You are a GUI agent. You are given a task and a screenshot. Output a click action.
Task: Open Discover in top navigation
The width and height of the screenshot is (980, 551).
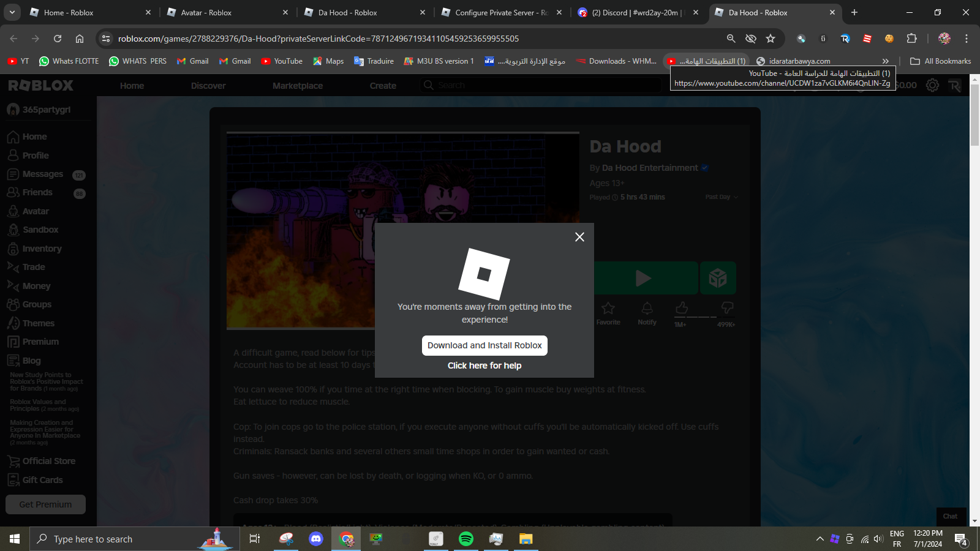pyautogui.click(x=208, y=86)
